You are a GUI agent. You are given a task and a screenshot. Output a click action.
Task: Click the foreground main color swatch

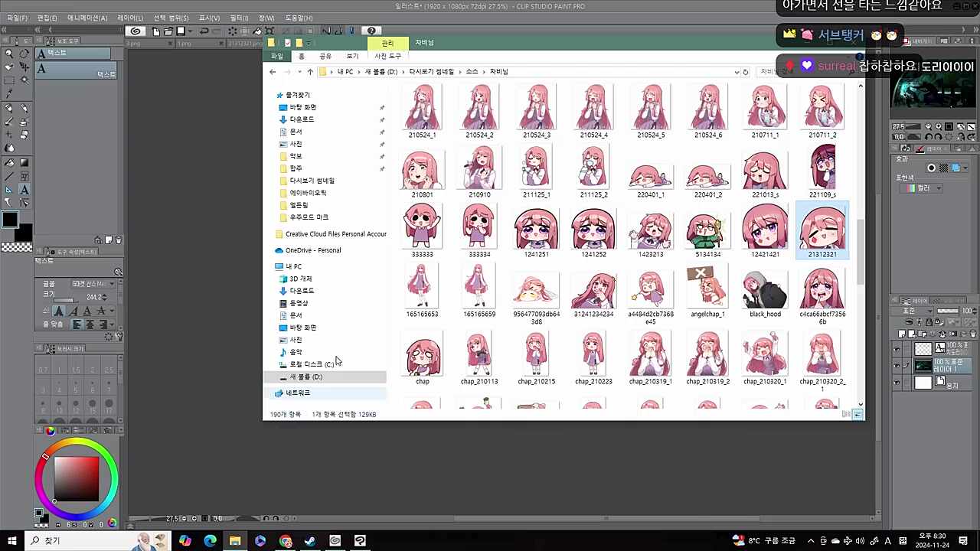(x=10, y=220)
